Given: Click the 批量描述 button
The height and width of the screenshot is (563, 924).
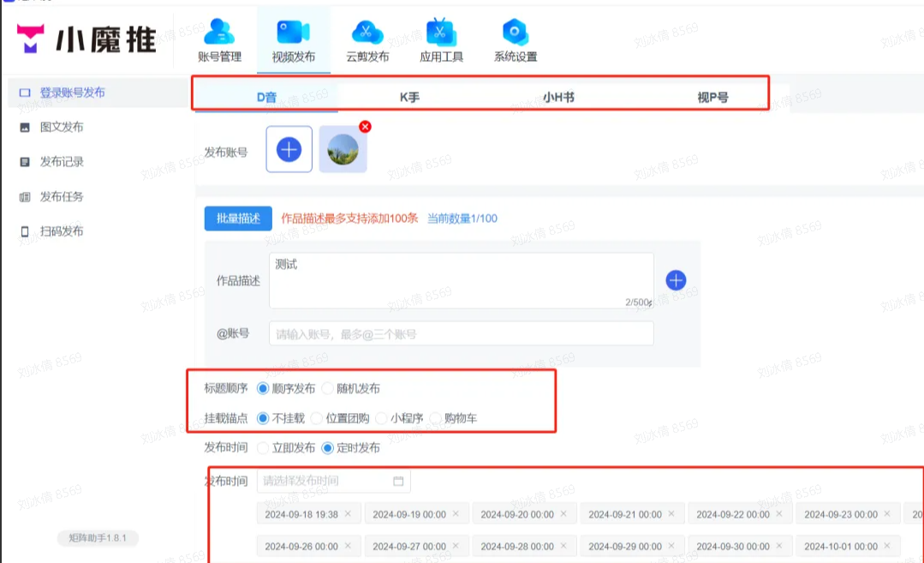Looking at the screenshot, I should (237, 219).
